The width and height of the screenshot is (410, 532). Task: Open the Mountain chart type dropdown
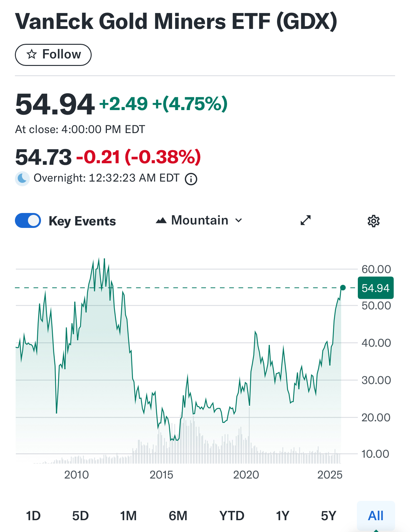click(199, 220)
